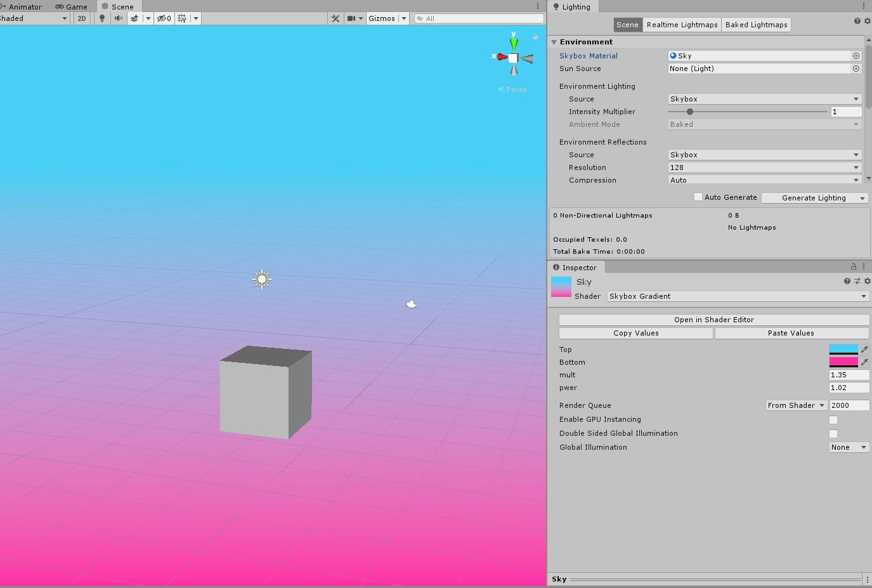The height and width of the screenshot is (588, 872).
Task: Open grid settings dropdown arrow
Action: 196,18
